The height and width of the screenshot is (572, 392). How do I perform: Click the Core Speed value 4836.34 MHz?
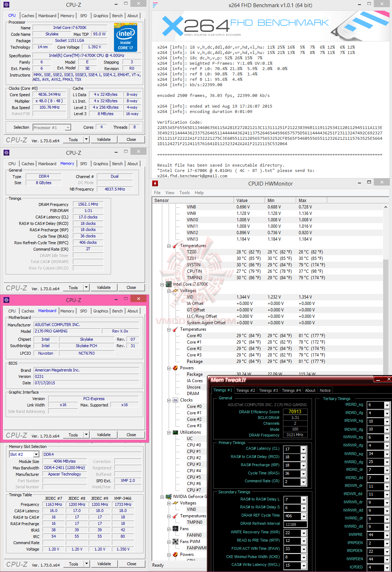pyautogui.click(x=49, y=94)
